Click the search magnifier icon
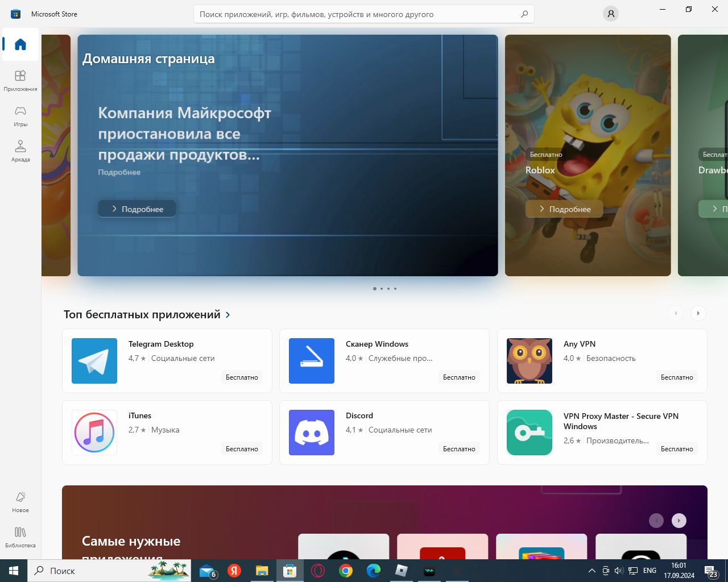 point(524,14)
